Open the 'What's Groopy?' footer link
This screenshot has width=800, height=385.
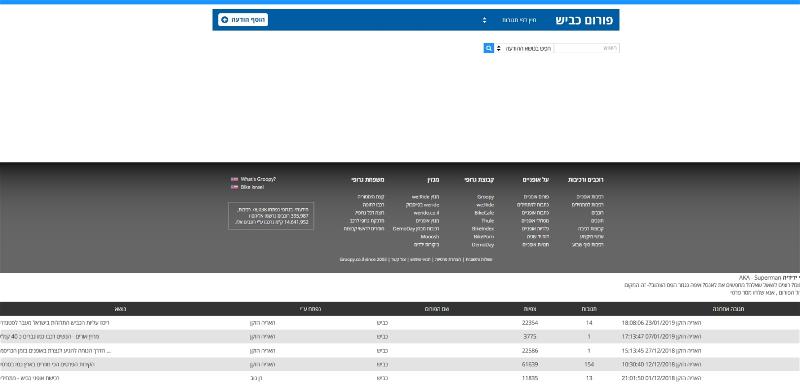[258, 179]
